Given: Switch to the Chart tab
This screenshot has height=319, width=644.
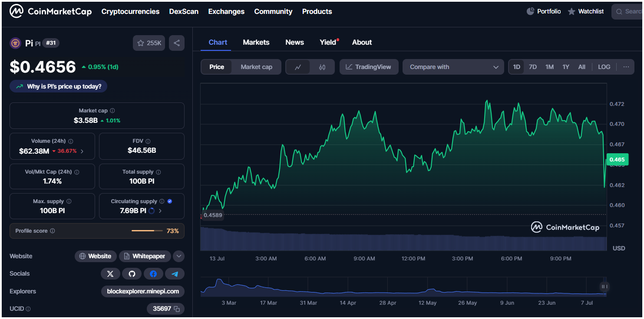Looking at the screenshot, I should pyautogui.click(x=218, y=42).
